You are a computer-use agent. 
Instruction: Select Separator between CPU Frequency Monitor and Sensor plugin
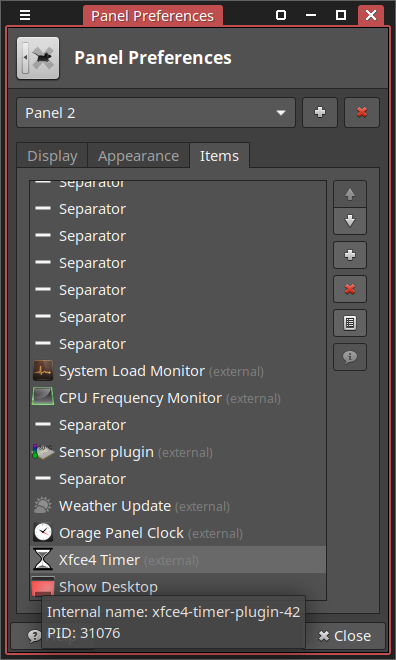[178, 425]
